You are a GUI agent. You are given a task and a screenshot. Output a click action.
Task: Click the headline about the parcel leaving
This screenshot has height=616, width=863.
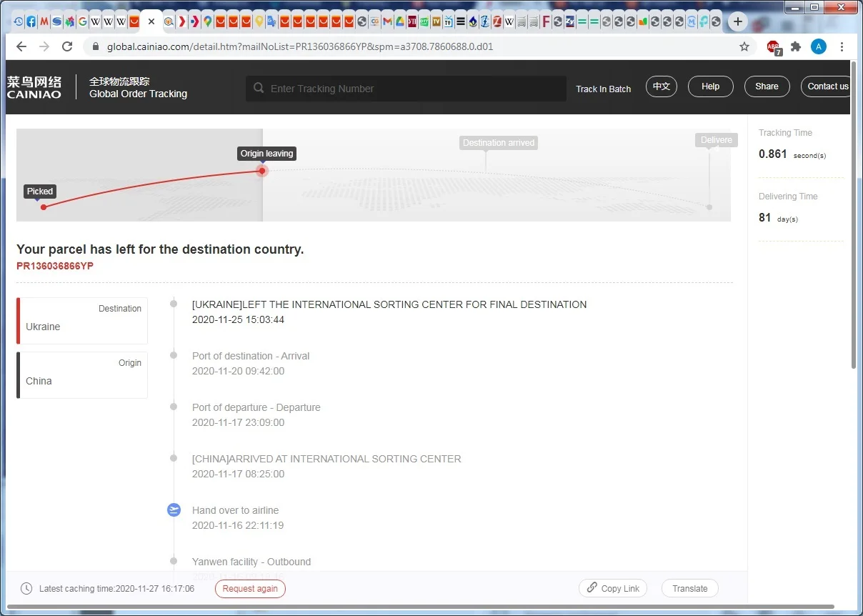tap(160, 249)
